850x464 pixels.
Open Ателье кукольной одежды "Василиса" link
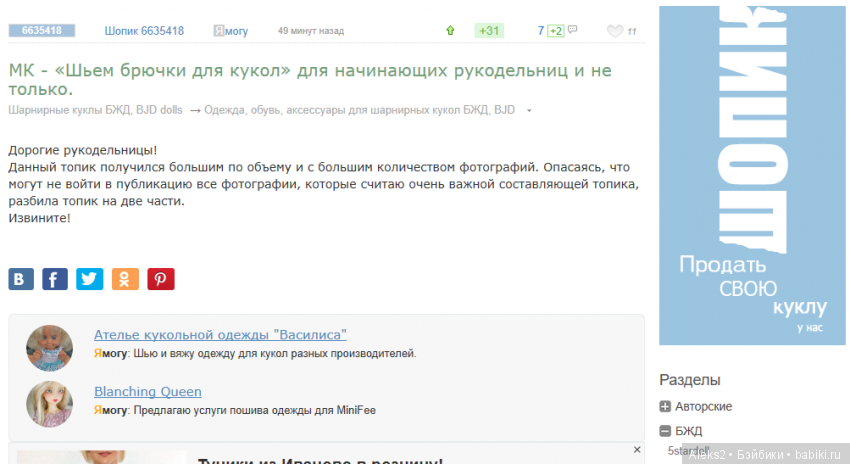pos(220,335)
